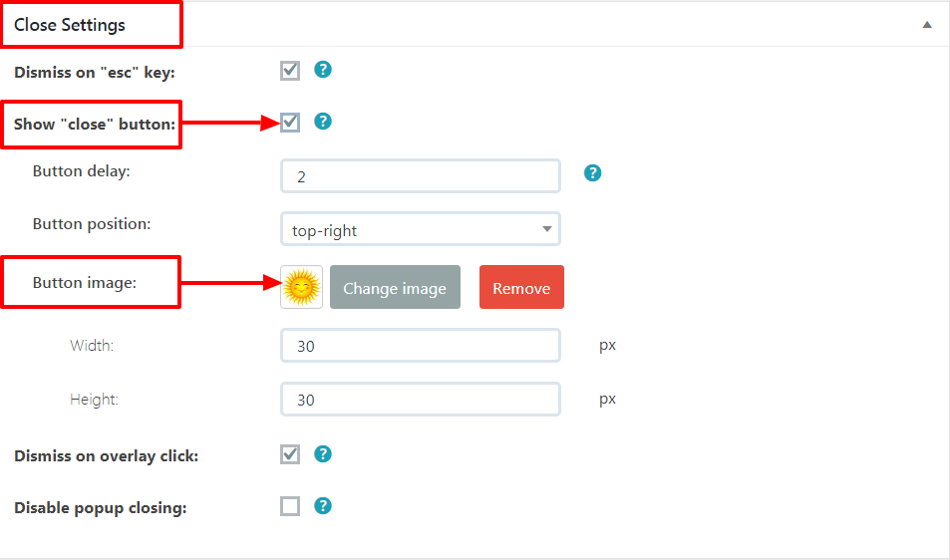Click the Change image button
Image resolution: width=950 pixels, height=560 pixels.
395,287
